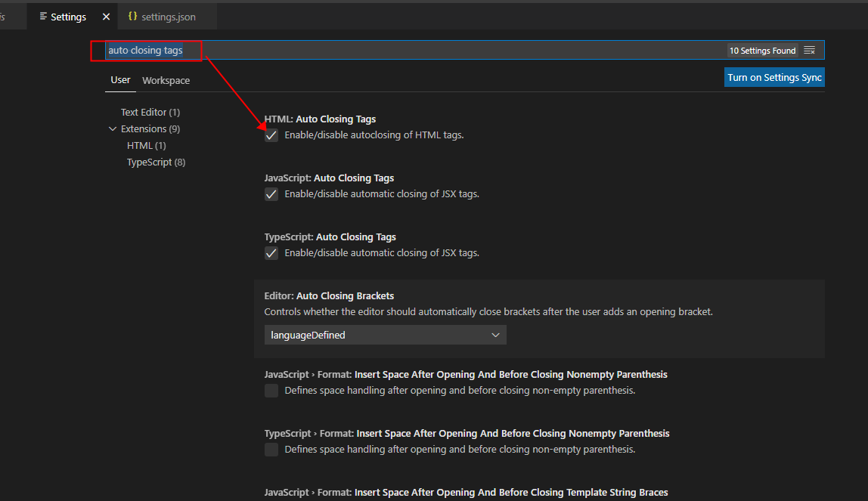This screenshot has width=868, height=501.
Task: Close the Settings tab
Action: tap(107, 17)
